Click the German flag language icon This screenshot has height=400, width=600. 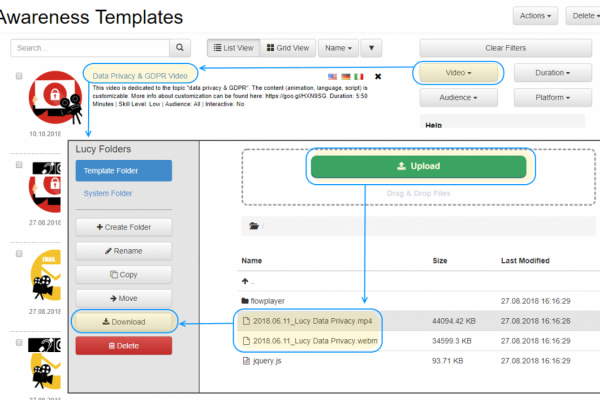click(346, 76)
